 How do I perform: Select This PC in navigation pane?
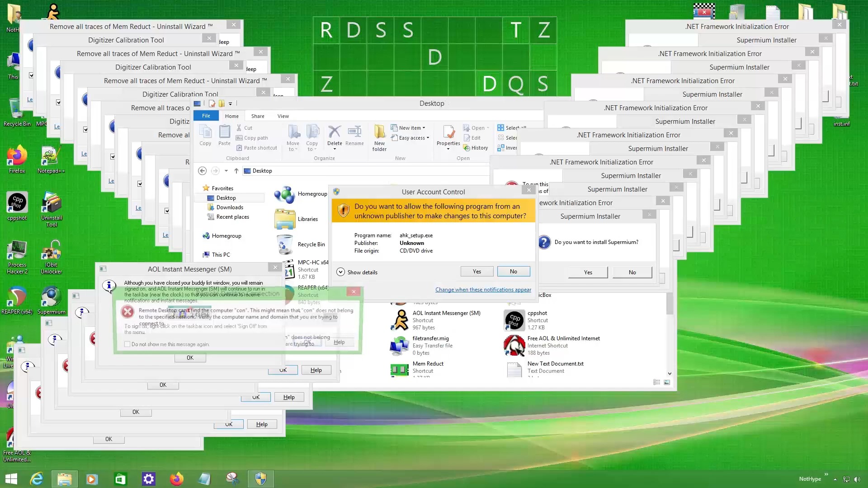[x=221, y=255]
